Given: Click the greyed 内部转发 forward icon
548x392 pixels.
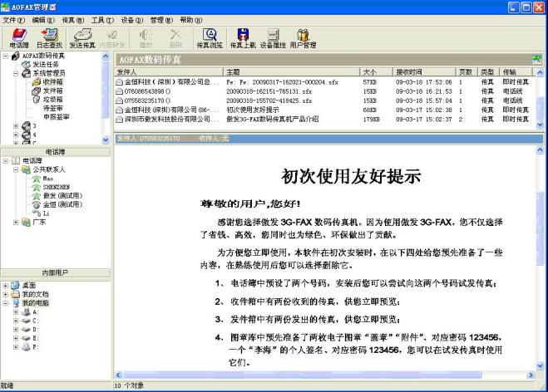Looking at the screenshot, I should [x=112, y=35].
